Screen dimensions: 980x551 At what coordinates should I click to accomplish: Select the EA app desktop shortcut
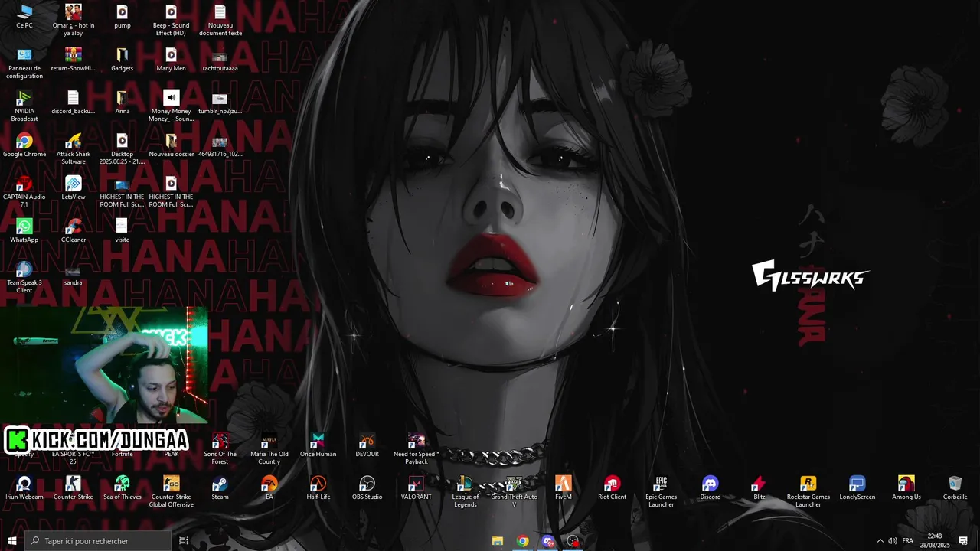pyautogui.click(x=269, y=487)
